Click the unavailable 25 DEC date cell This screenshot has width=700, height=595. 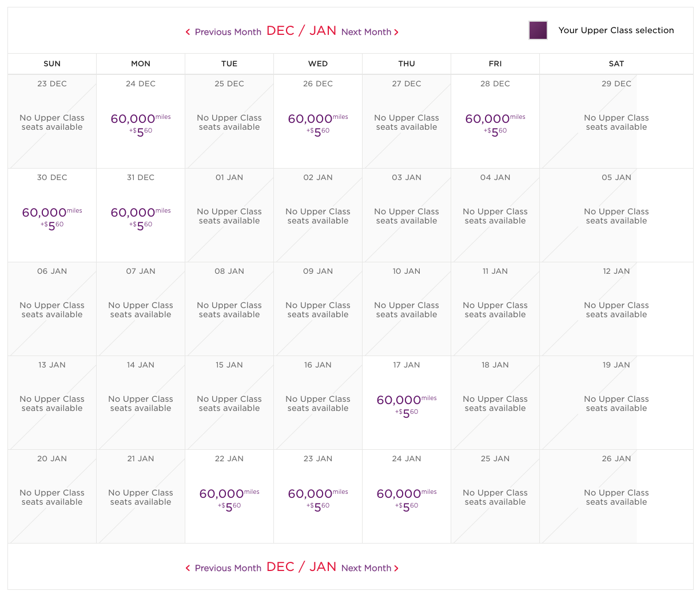point(229,122)
